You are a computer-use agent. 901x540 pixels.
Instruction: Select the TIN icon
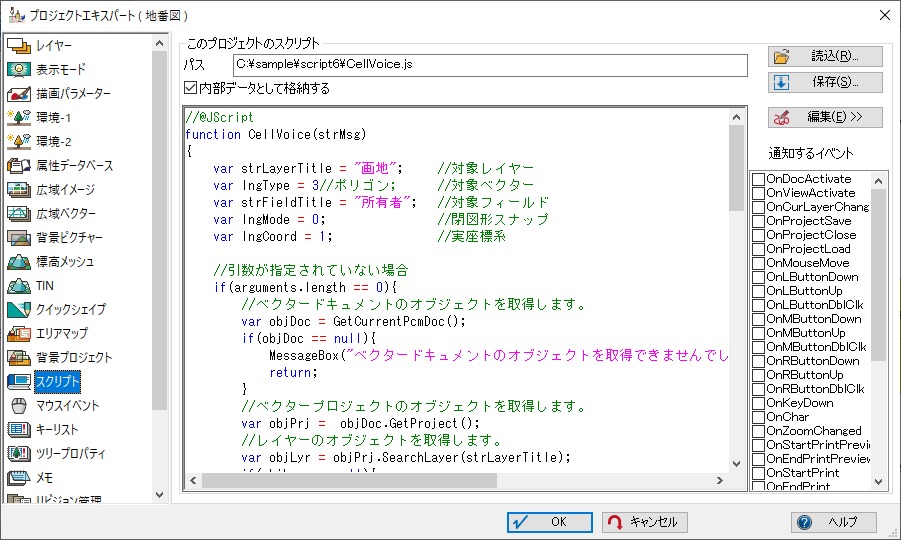click(x=18, y=286)
